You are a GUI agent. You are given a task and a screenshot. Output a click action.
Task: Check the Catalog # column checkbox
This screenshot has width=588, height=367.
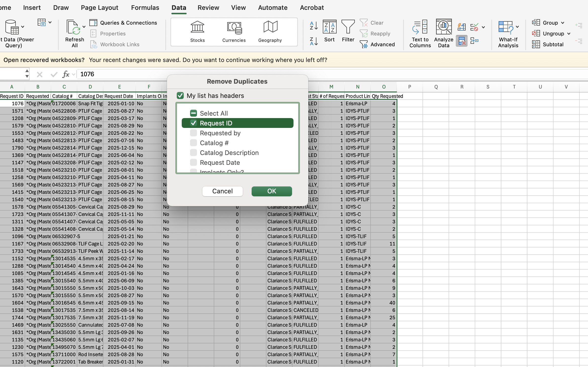194,143
